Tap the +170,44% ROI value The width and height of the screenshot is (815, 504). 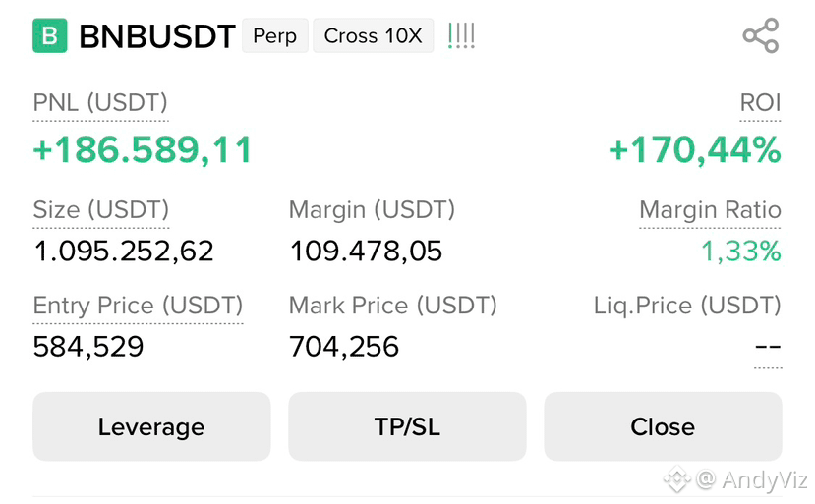click(695, 150)
